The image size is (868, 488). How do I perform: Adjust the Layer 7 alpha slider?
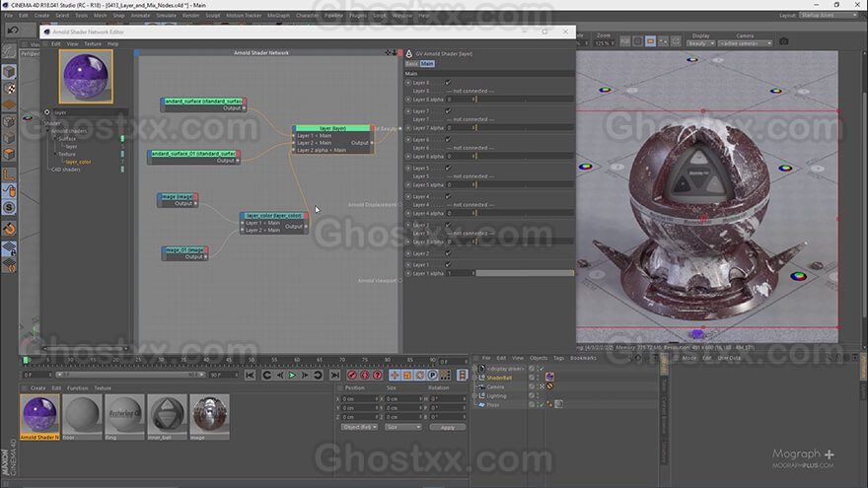tap(524, 128)
